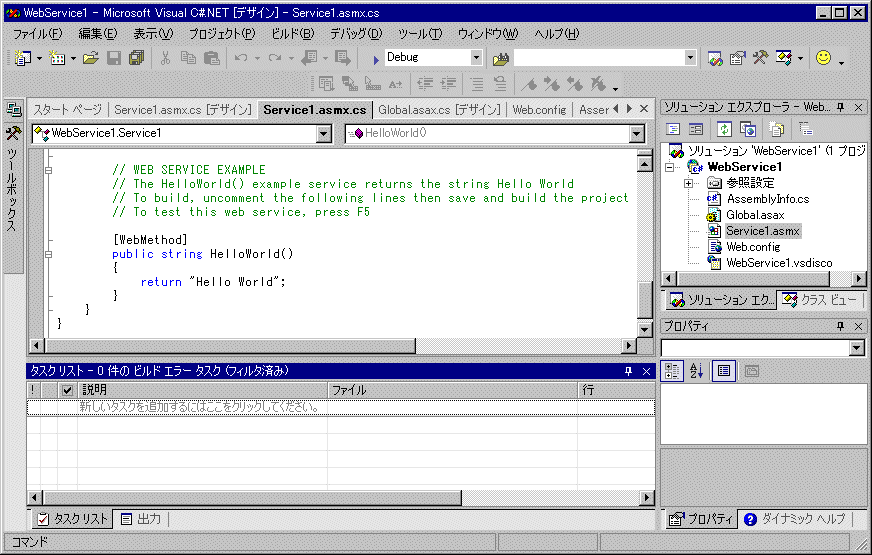The image size is (872, 555).
Task: Click the increase indent icon
Action: 448,84
